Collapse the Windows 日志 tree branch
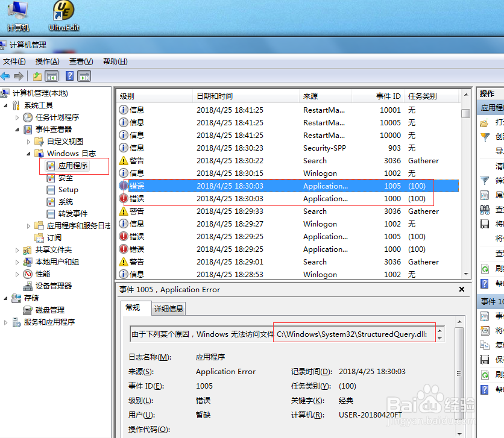 pos(28,155)
